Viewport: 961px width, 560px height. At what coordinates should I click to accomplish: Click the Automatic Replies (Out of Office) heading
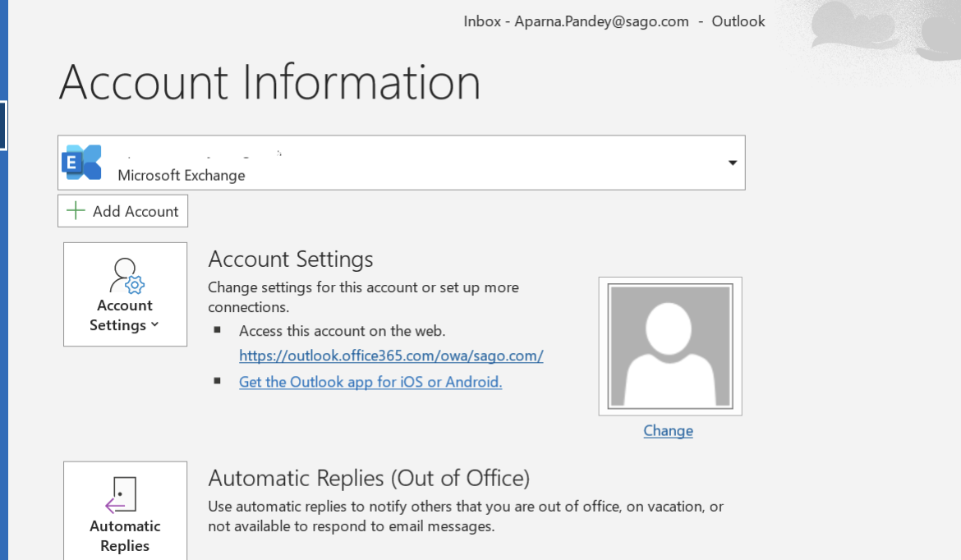tap(369, 478)
